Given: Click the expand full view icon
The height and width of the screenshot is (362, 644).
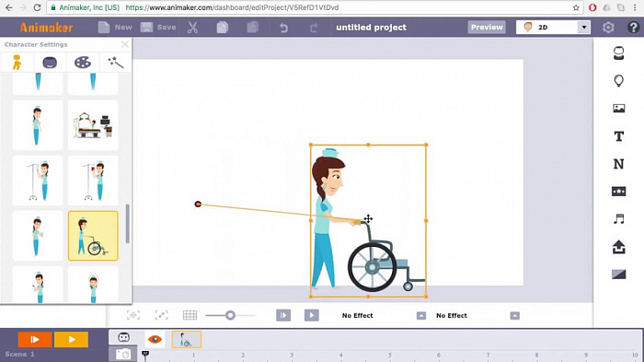Looking at the screenshot, I should click(161, 315).
